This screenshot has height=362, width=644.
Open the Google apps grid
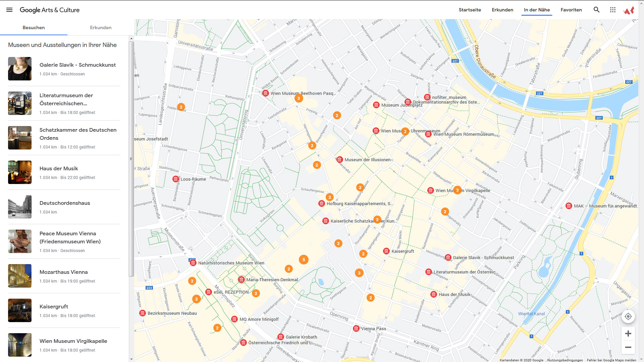point(613,10)
